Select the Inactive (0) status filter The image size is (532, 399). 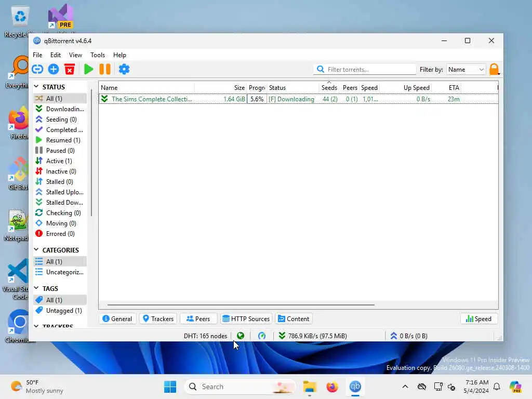60,171
